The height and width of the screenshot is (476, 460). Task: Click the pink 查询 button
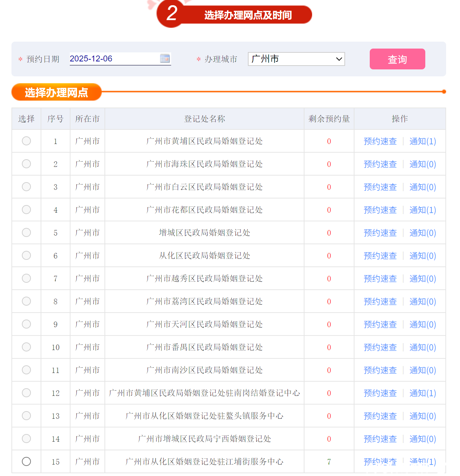pyautogui.click(x=397, y=59)
